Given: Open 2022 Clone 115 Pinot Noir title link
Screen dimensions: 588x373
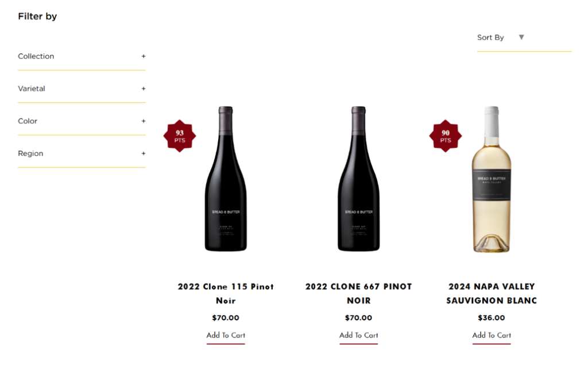Looking at the screenshot, I should (226, 293).
